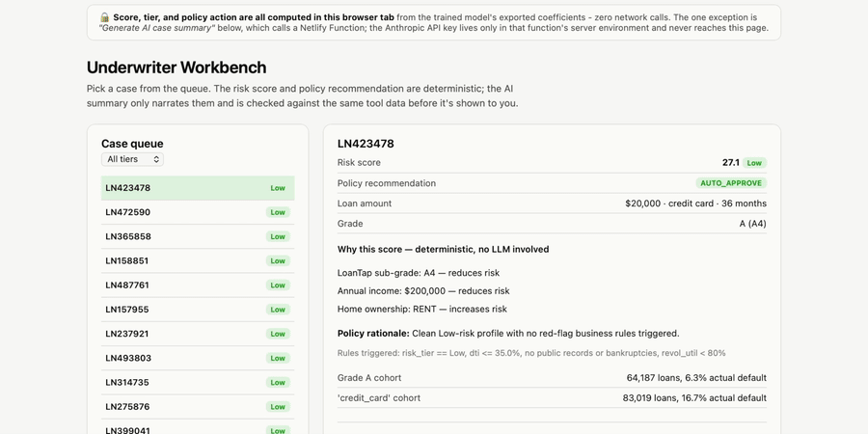Click 'Annual income: $200,000 — reduces risk'
Screen dimensions: 868x434
coord(423,291)
